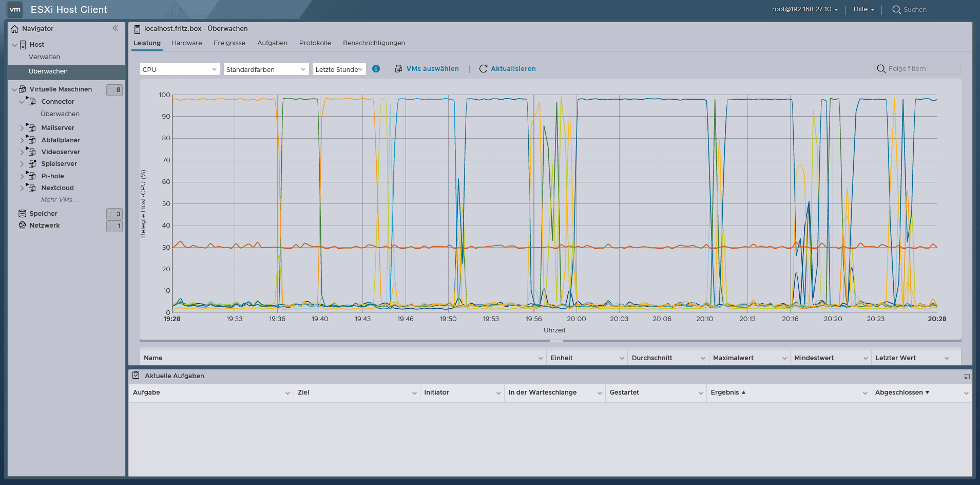Click the Speicher storage icon
This screenshot has width=980, height=485.
click(22, 213)
